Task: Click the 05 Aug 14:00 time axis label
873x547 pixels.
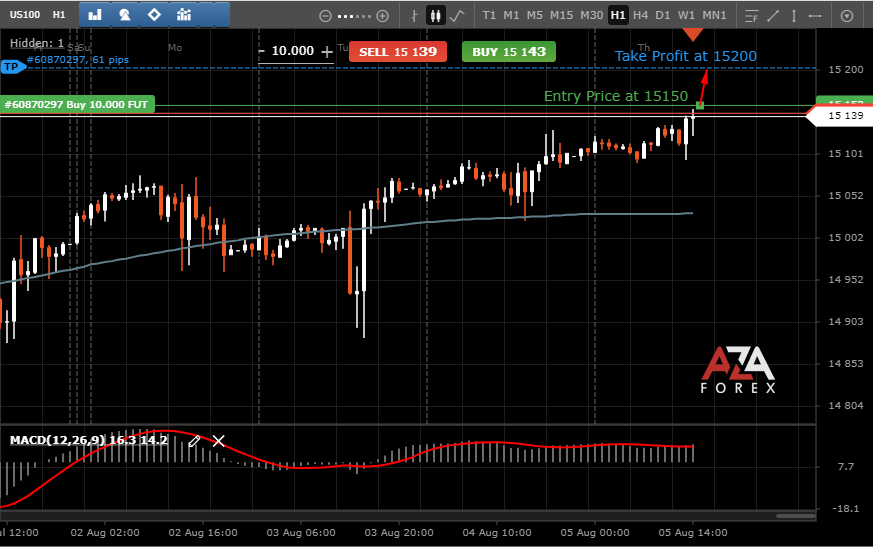Action: click(x=693, y=533)
